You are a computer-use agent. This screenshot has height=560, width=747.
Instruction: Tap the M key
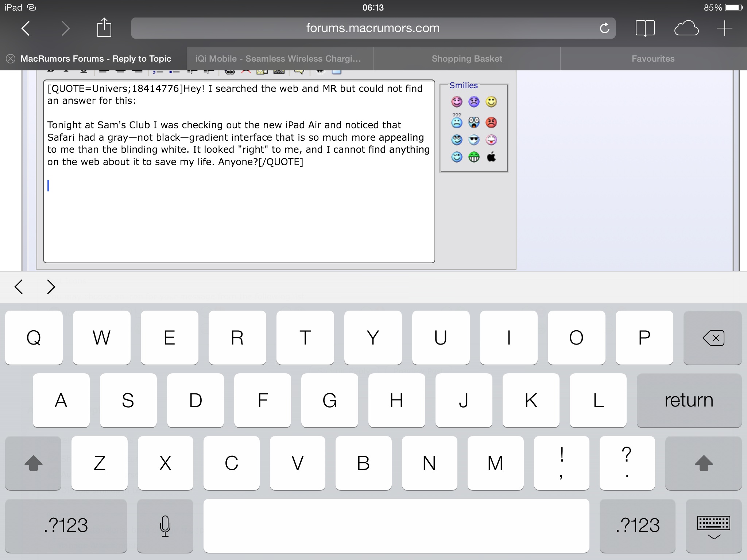tap(496, 463)
